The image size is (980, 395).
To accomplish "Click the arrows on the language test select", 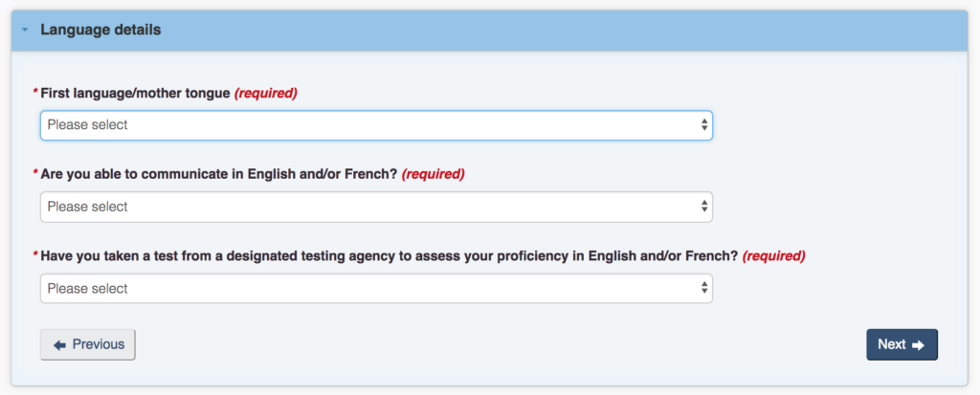I will click(x=704, y=288).
